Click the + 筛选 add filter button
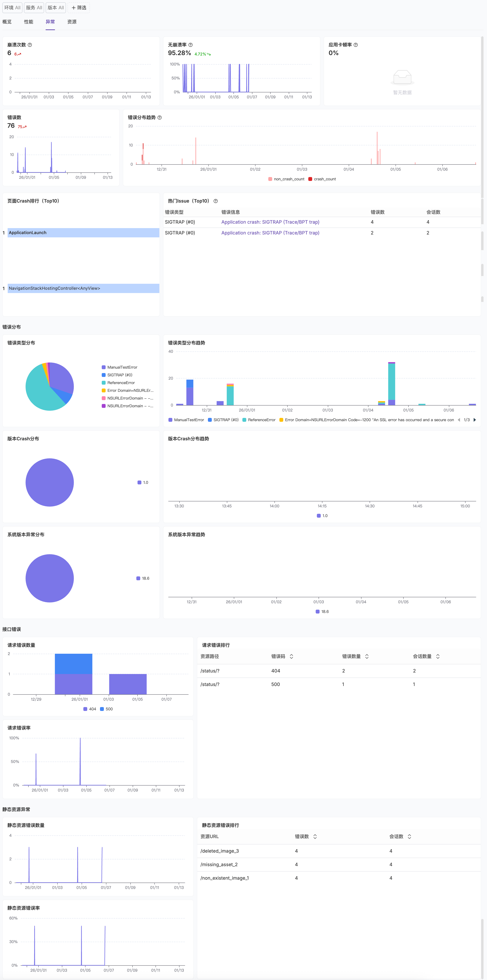This screenshot has height=980, width=487. [x=79, y=8]
